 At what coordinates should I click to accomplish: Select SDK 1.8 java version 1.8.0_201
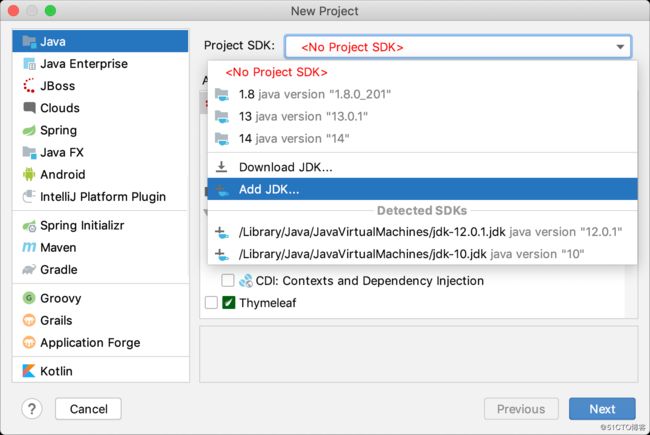click(x=422, y=95)
